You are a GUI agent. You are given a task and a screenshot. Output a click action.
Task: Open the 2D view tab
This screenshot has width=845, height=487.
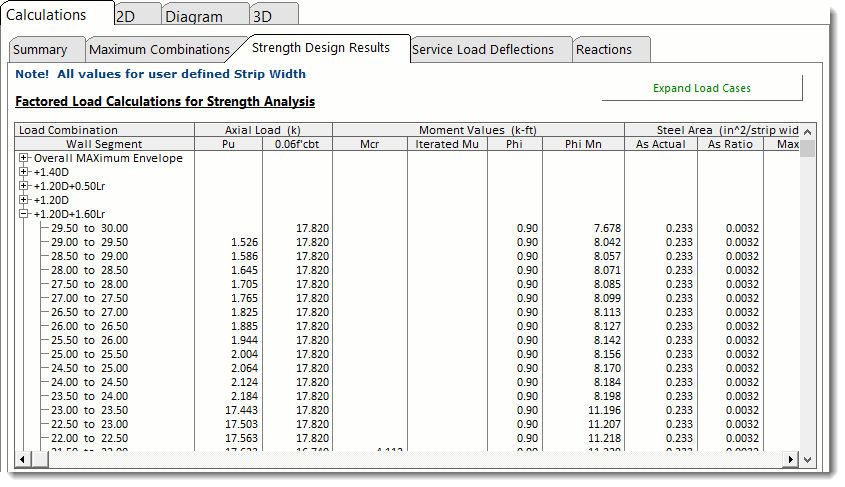coord(126,17)
